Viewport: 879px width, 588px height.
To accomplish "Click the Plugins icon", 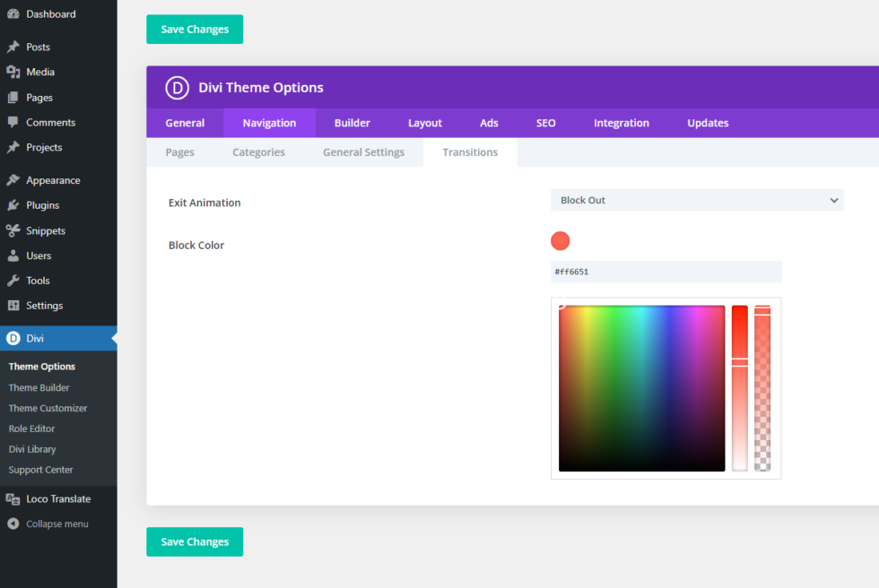I will pyautogui.click(x=13, y=204).
